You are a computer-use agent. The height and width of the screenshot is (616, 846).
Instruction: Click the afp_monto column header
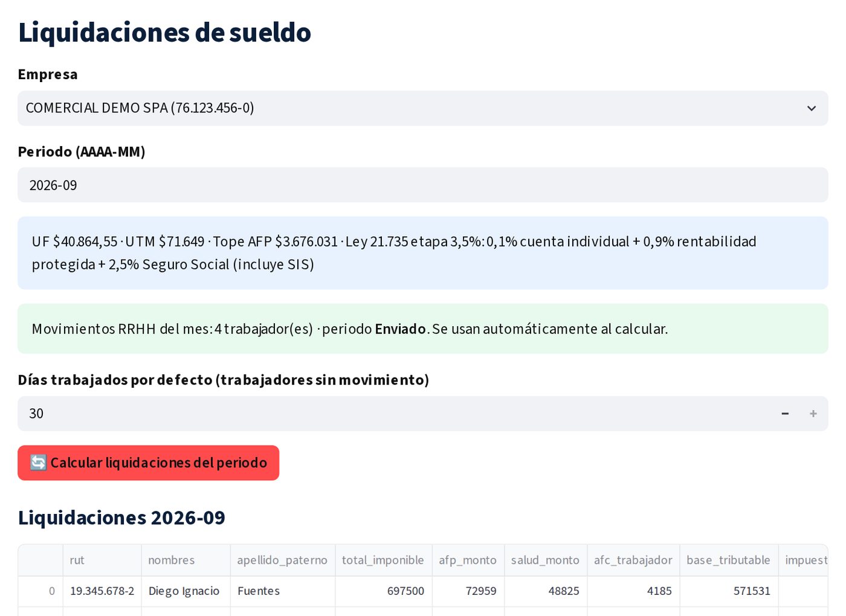coord(468,560)
